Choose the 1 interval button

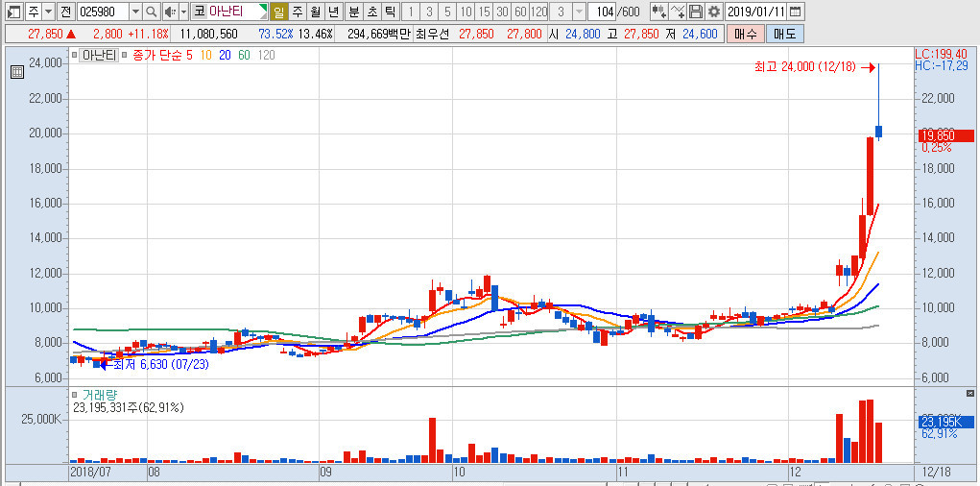pyautogui.click(x=411, y=12)
